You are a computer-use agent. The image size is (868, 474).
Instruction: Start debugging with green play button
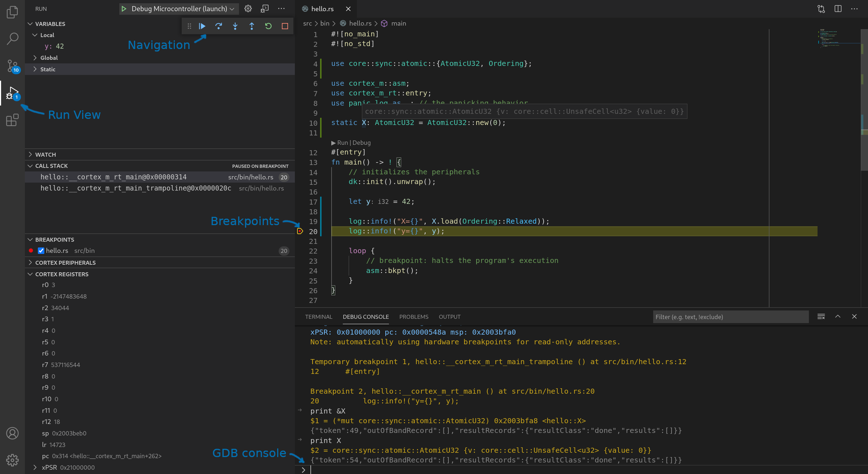coord(124,9)
